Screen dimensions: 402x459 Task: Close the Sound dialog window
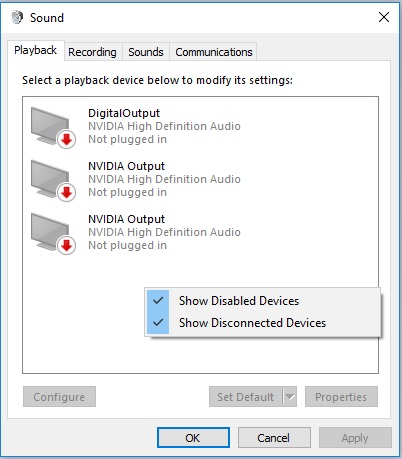click(384, 17)
